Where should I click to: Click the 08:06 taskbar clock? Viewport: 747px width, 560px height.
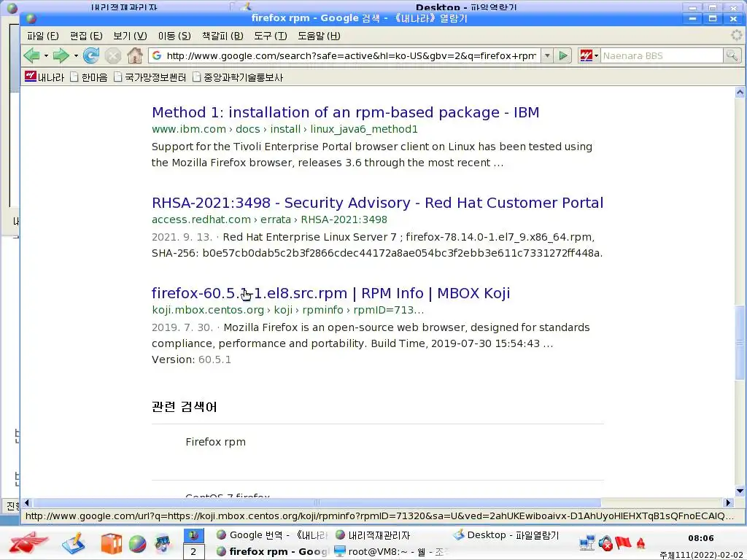pos(701,538)
